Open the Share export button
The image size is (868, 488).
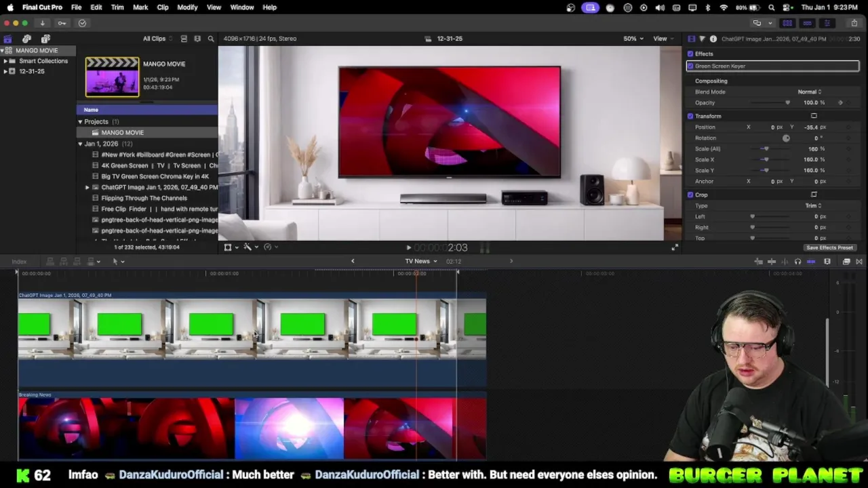click(853, 23)
